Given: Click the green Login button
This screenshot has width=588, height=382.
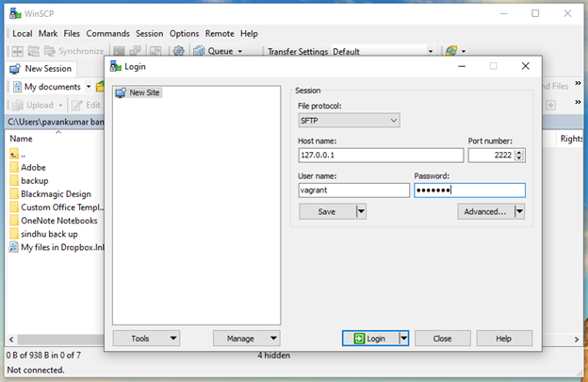Looking at the screenshot, I should coord(370,339).
